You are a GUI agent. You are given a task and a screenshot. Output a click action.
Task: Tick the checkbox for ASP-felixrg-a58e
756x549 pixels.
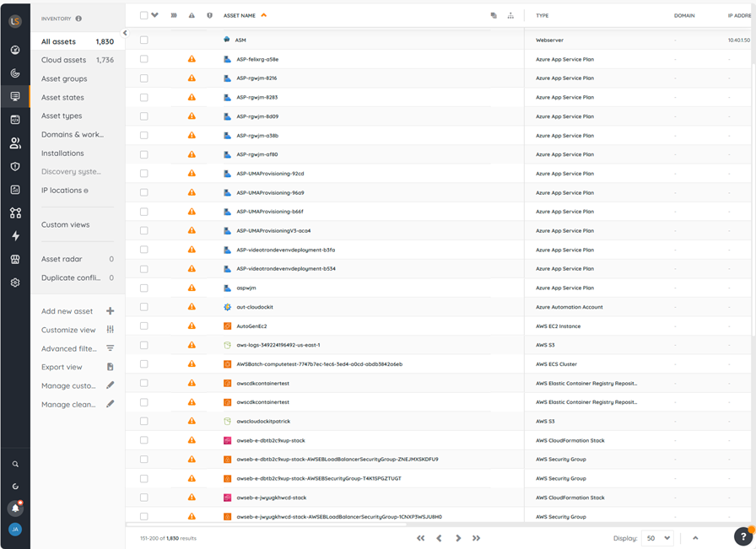coord(143,59)
